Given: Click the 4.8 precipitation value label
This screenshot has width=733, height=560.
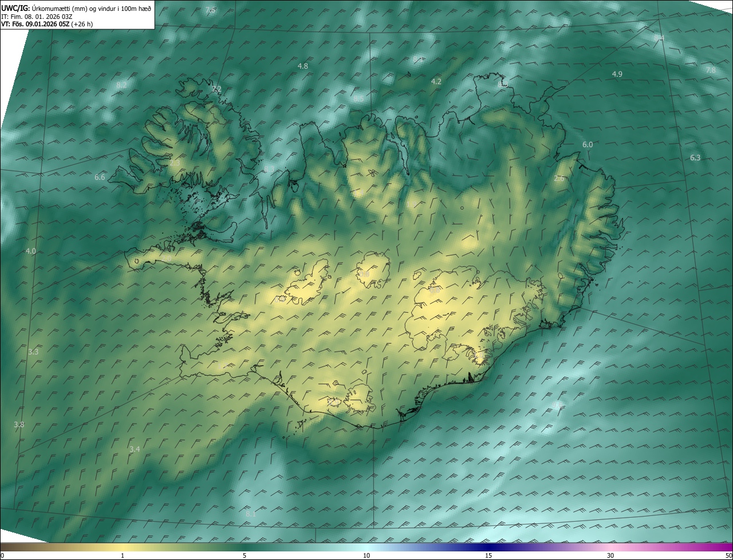Looking at the screenshot, I should pyautogui.click(x=303, y=66).
